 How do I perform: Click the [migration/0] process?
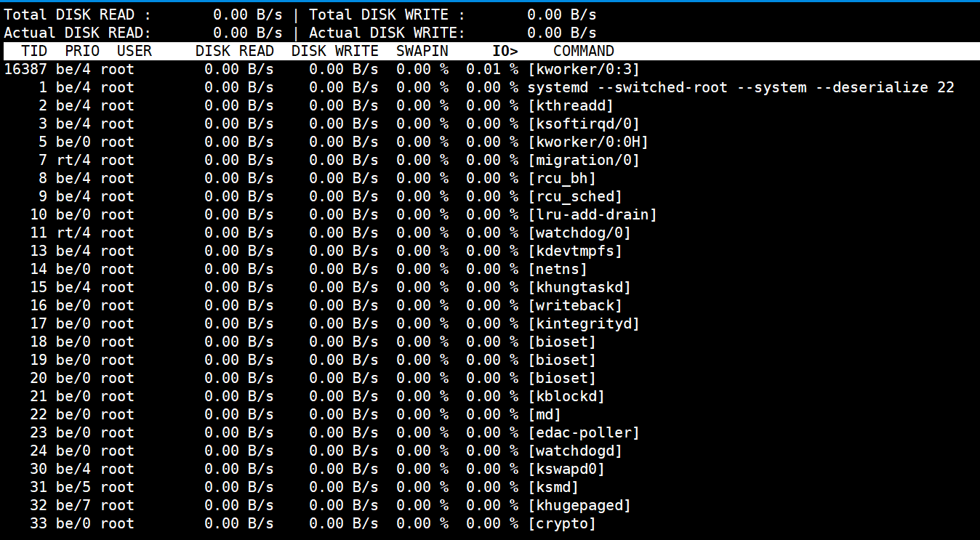(584, 160)
